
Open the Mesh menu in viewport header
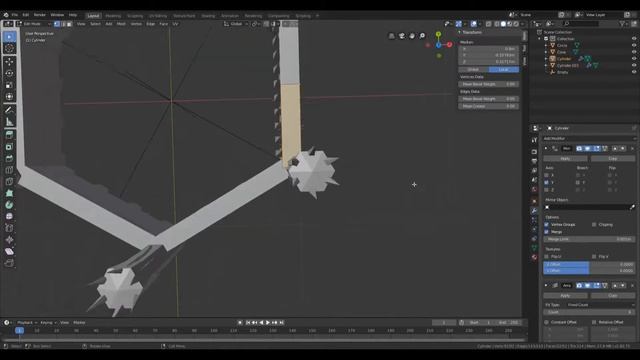(x=121, y=24)
